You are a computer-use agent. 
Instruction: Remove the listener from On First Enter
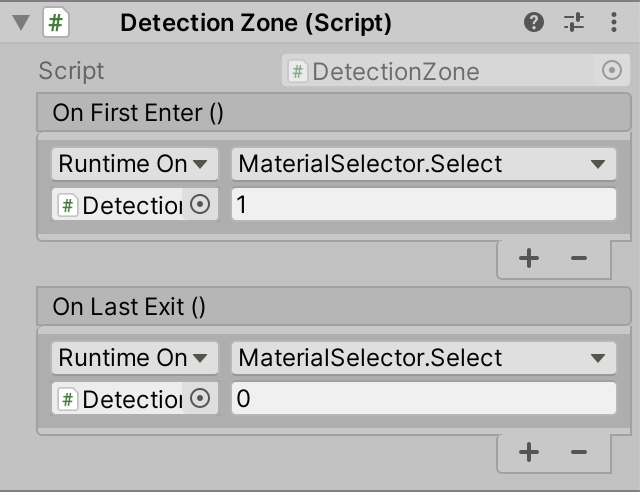578,258
